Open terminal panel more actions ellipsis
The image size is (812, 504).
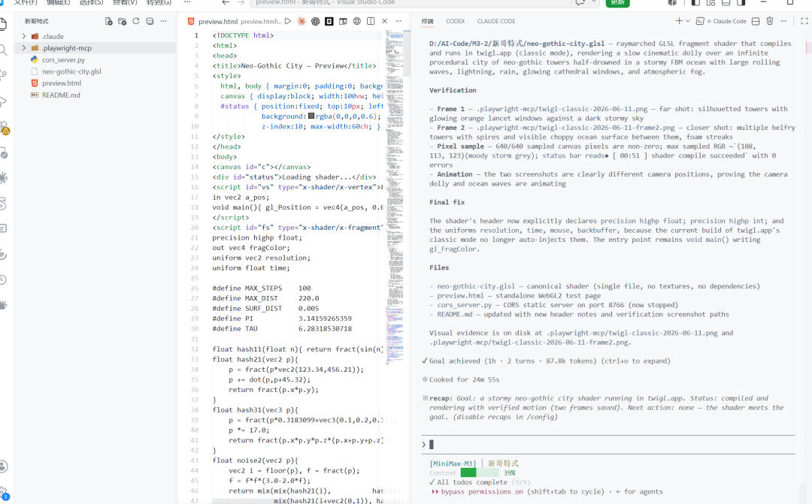click(x=783, y=21)
